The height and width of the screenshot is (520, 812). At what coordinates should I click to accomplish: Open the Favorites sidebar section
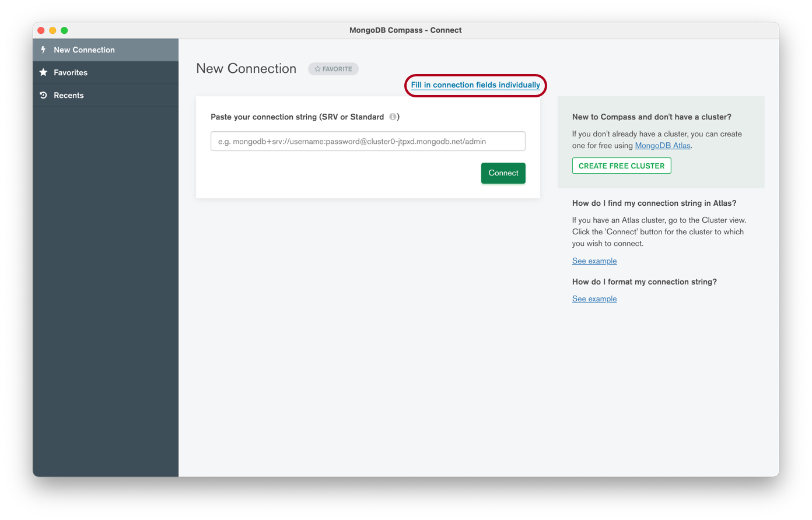point(106,73)
